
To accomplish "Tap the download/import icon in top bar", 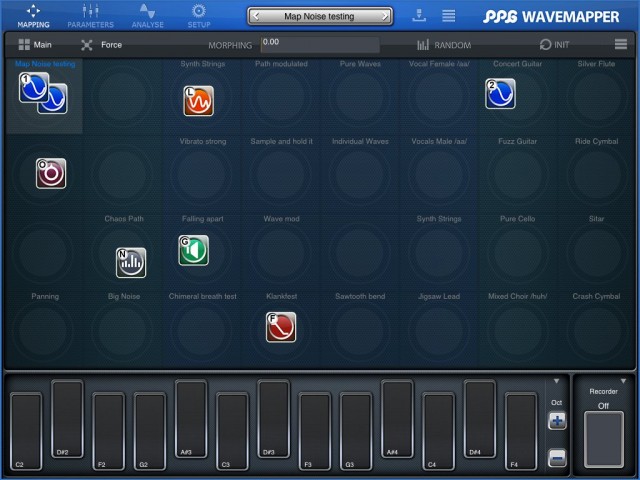I will pyautogui.click(x=418, y=15).
